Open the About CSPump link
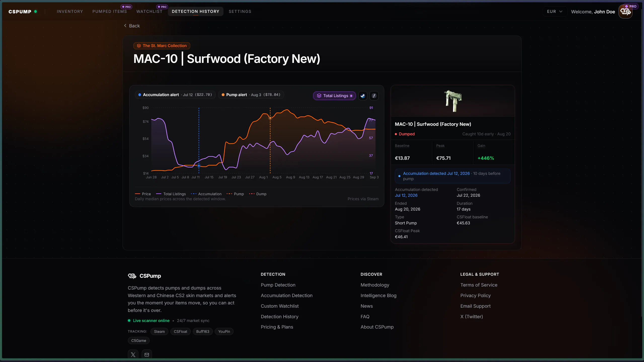The height and width of the screenshot is (362, 644). tap(377, 327)
